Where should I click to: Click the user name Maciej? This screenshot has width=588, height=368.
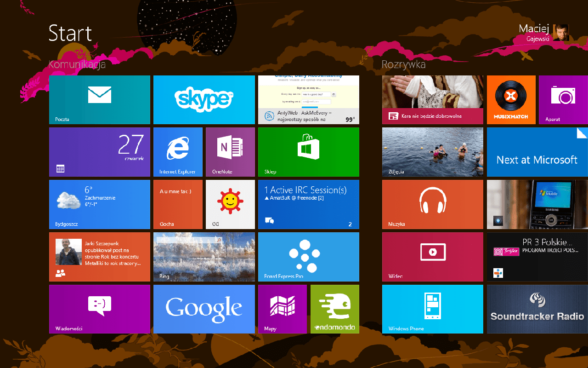point(534,29)
